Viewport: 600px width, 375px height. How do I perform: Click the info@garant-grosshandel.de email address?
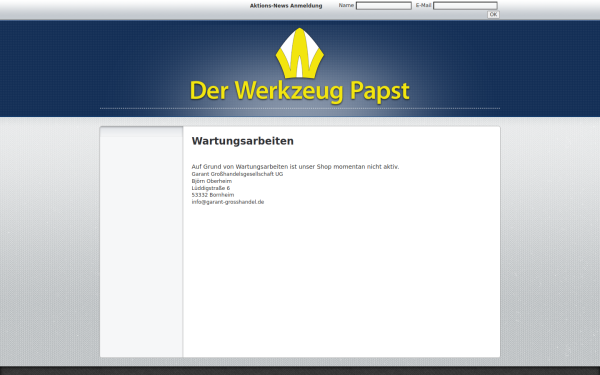[228, 202]
